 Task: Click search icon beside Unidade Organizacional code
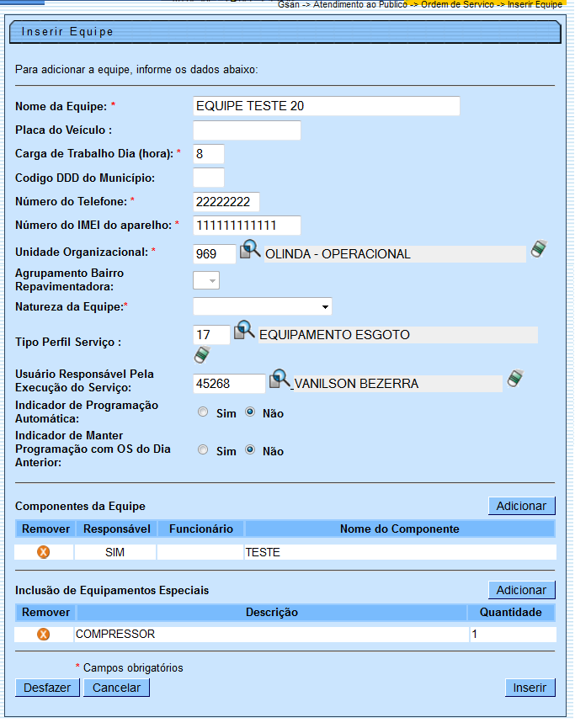tap(251, 251)
